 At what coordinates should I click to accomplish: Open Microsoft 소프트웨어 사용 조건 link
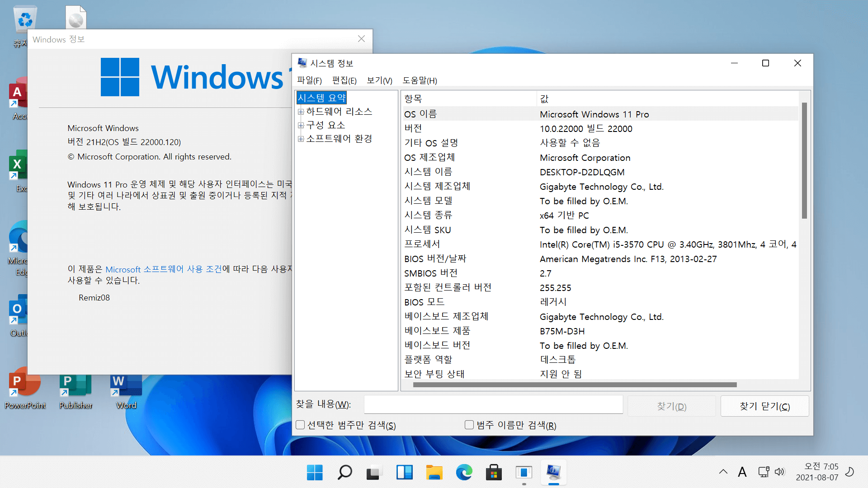(164, 269)
